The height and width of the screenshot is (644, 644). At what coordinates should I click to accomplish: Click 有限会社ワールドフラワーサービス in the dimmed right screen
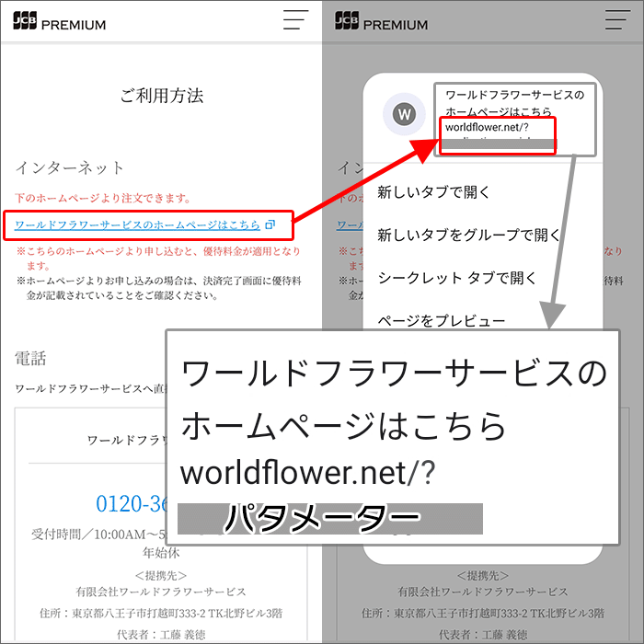[x=483, y=592]
